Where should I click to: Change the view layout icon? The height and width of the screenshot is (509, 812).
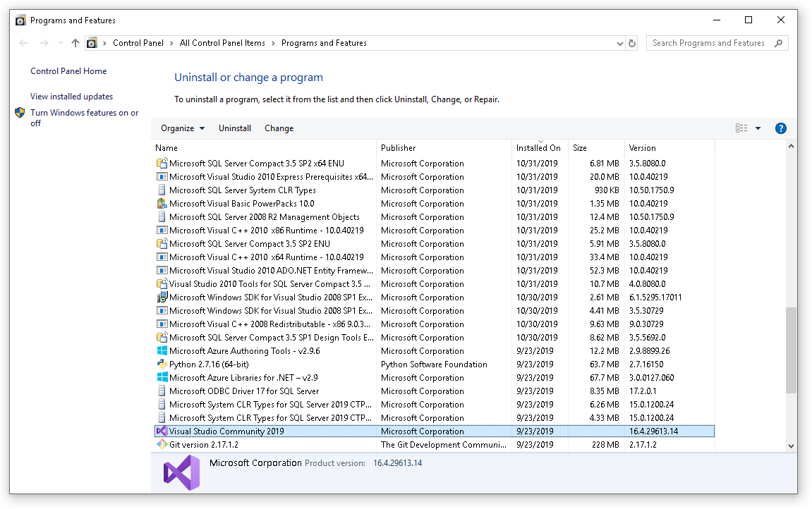(x=741, y=128)
